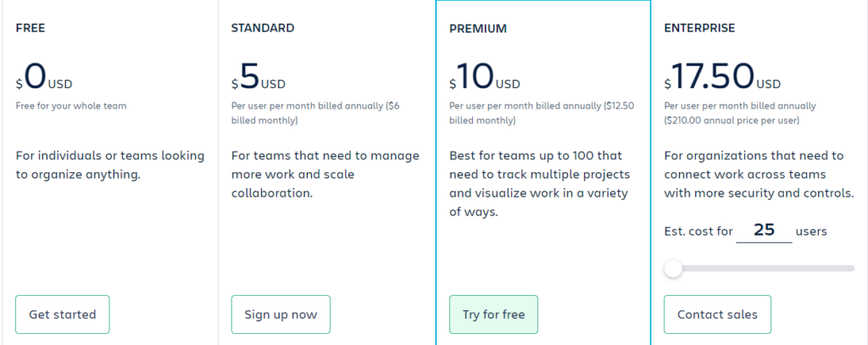The image size is (868, 345).
Task: Click the estimated users slider track
Action: [759, 269]
